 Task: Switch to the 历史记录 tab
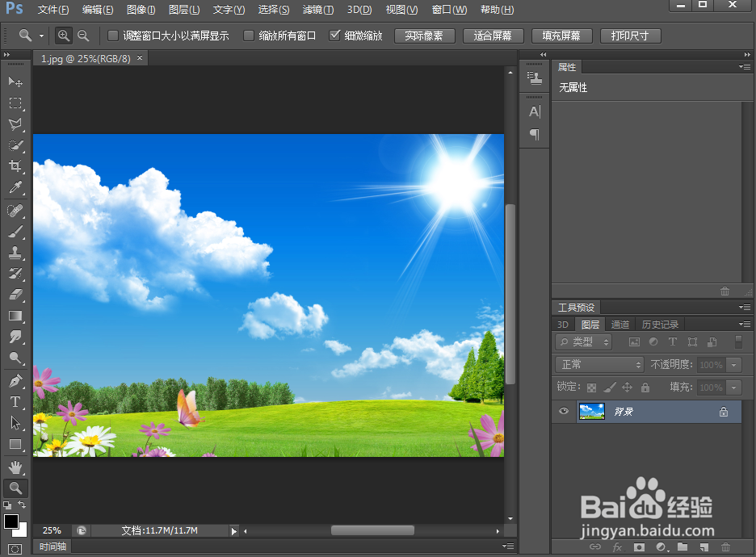(660, 325)
